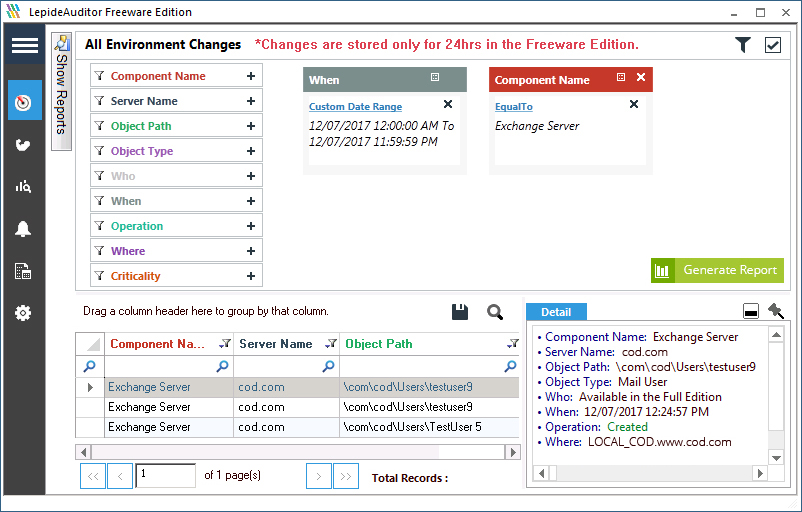802x512 pixels.
Task: Select the Component Name filter label
Action: tap(158, 76)
